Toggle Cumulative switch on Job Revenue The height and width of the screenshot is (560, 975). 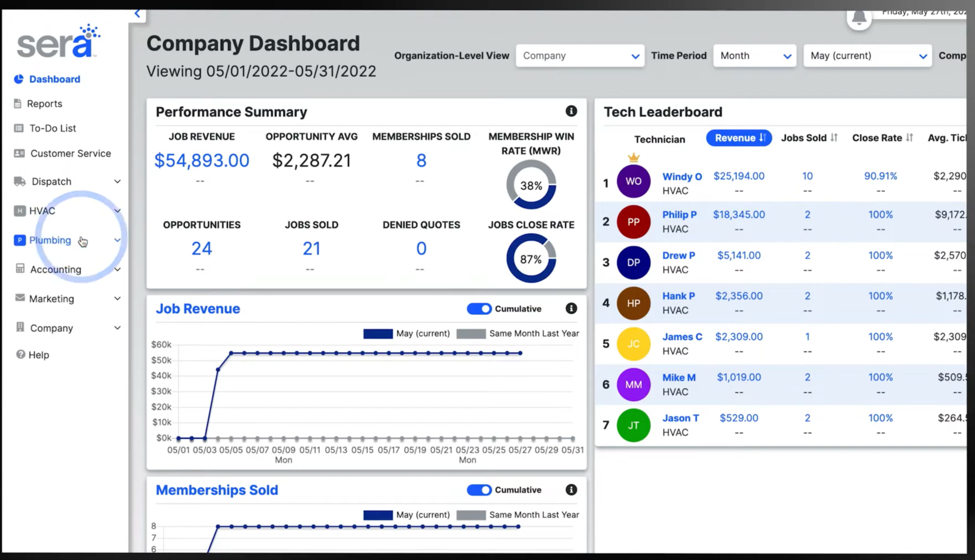(479, 309)
